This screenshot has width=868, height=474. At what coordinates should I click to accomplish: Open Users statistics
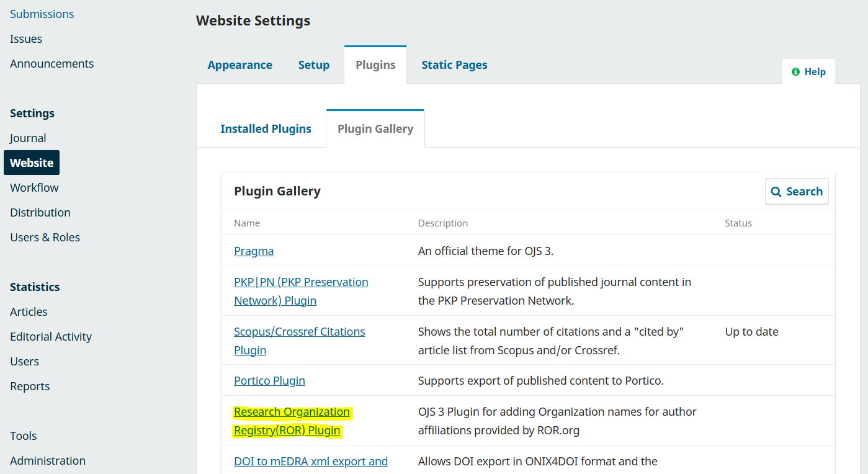(x=24, y=361)
